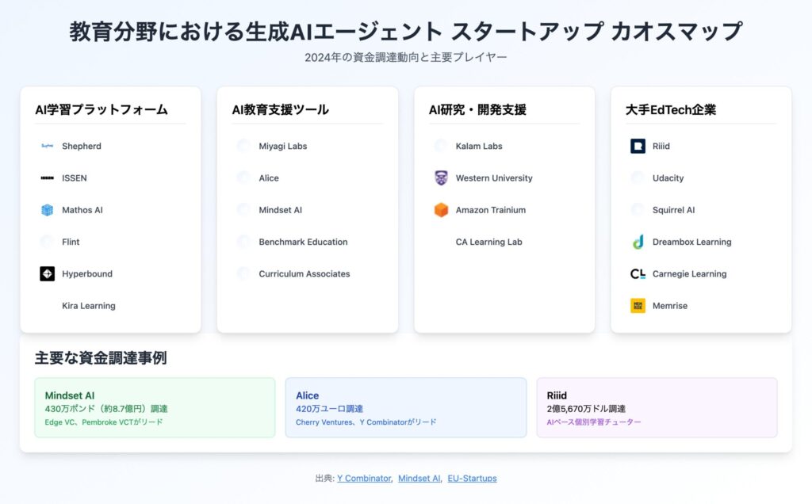Screen dimensions: 812x504
Task: Click the Flint entry
Action: click(71, 242)
